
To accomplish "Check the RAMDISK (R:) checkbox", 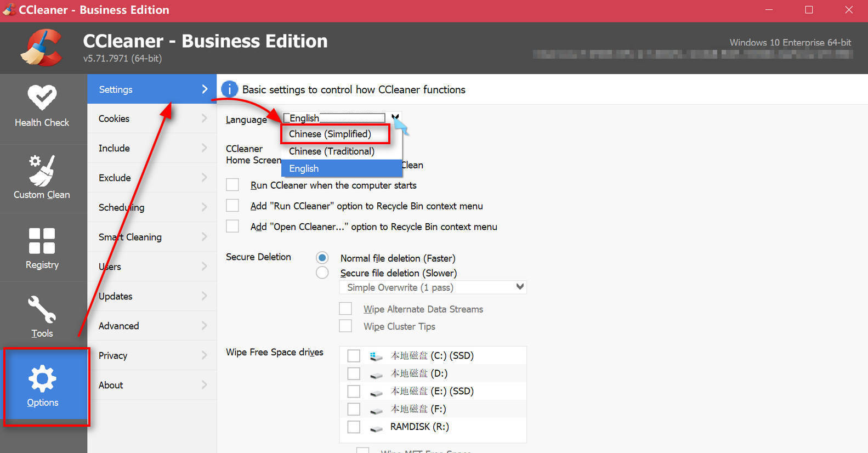I will pyautogui.click(x=354, y=427).
